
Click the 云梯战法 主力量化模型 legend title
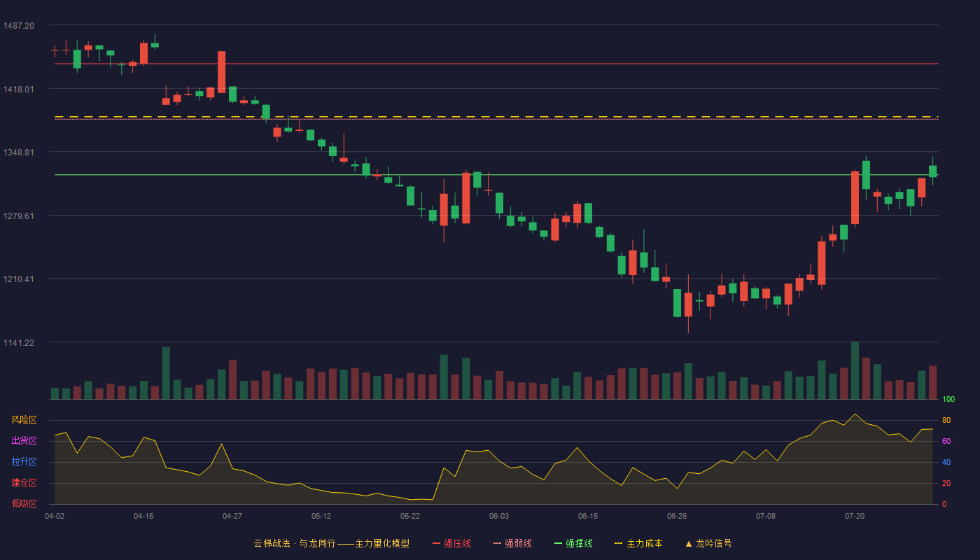tap(331, 543)
